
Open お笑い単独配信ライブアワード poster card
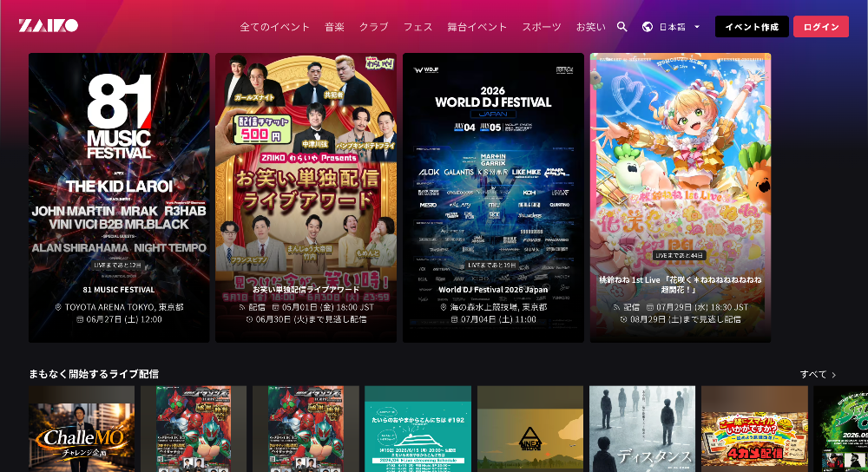306,198
